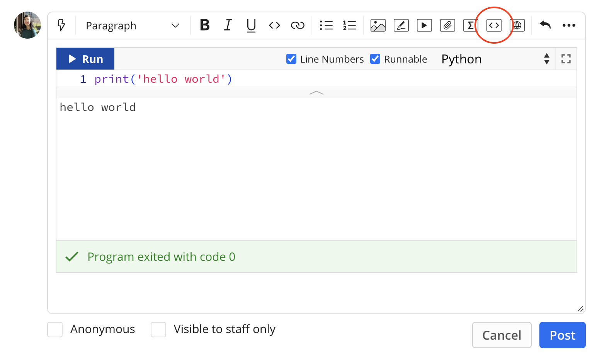Undo the last edit
Image resolution: width=602 pixels, height=364 pixels.
(x=545, y=26)
